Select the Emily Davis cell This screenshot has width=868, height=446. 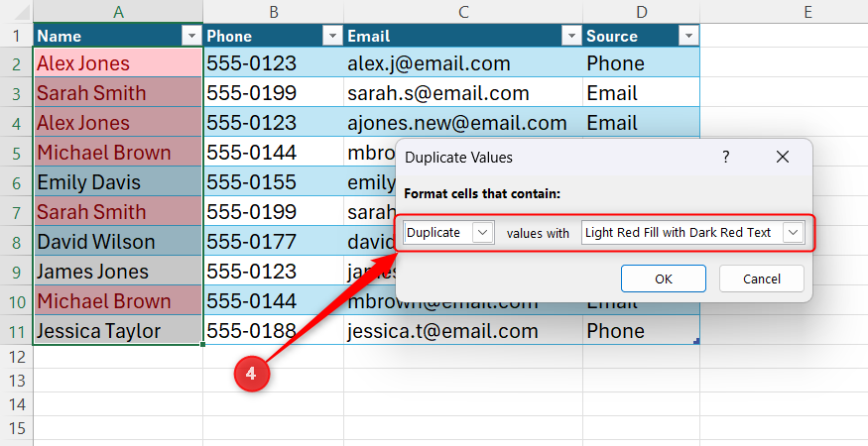pos(118,182)
